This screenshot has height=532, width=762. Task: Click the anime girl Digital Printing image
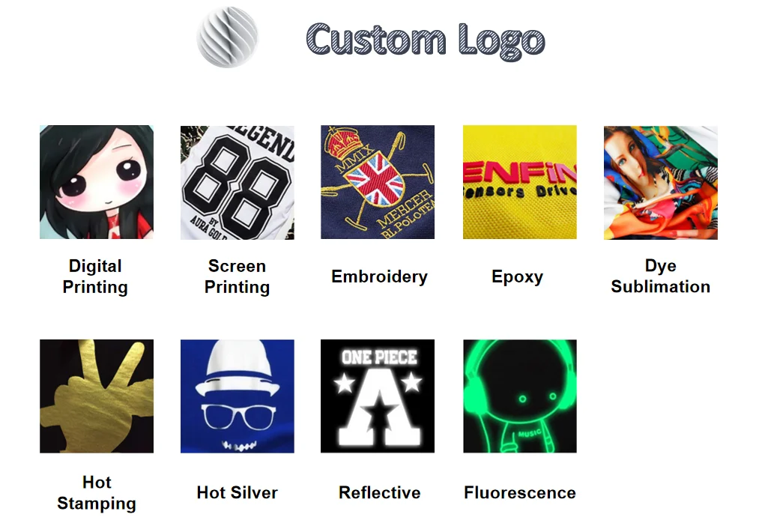click(x=96, y=182)
